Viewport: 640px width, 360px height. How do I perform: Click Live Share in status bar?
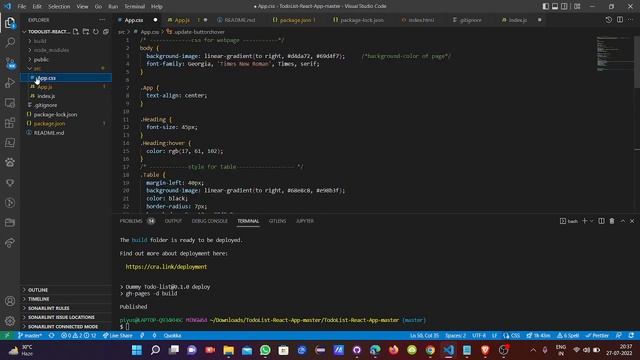click(x=118, y=336)
